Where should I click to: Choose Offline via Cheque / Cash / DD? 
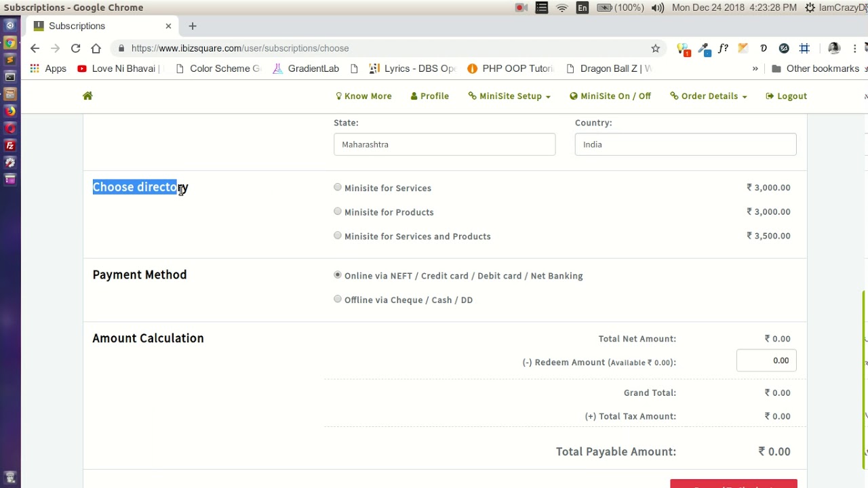click(x=338, y=299)
